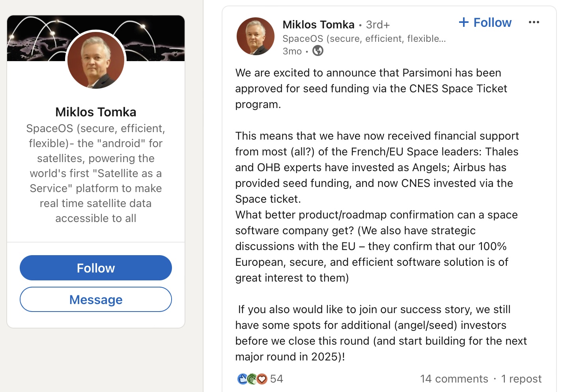Click the truncated SpaceOS headline under author name
Screen dimensions: 564x392
(x=364, y=39)
